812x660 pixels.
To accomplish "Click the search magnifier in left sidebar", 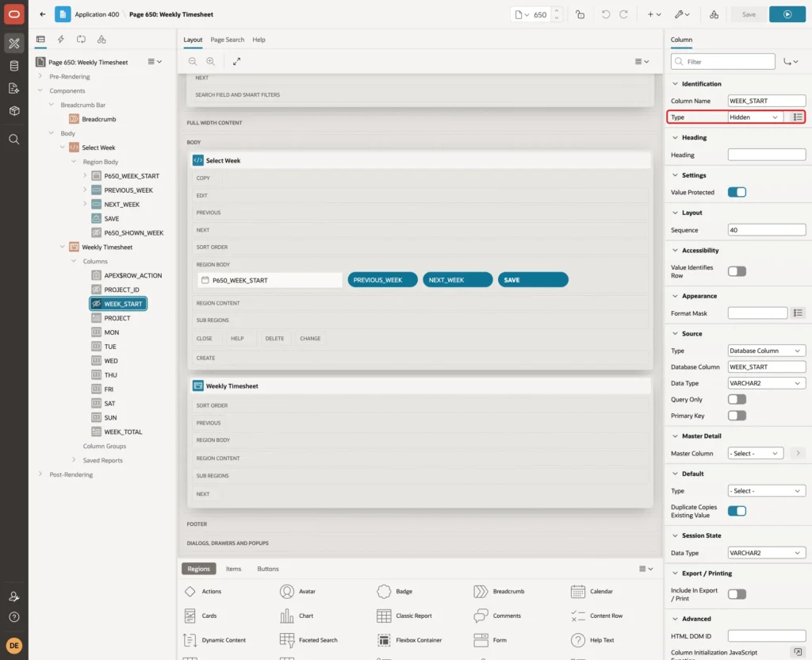I will (x=14, y=140).
